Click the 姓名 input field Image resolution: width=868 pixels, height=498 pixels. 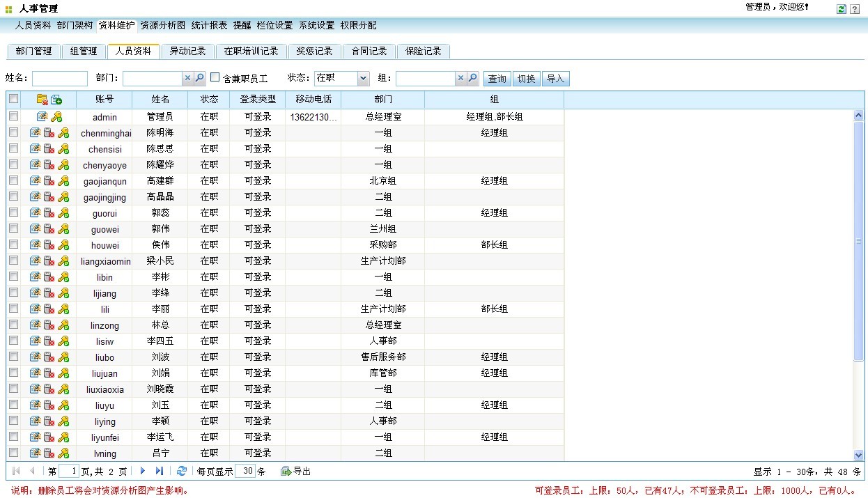[60, 78]
